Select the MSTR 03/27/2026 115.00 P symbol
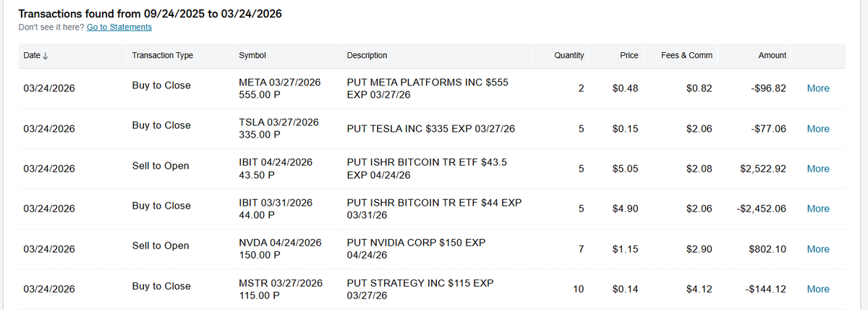The width and height of the screenshot is (868, 310). 280,289
